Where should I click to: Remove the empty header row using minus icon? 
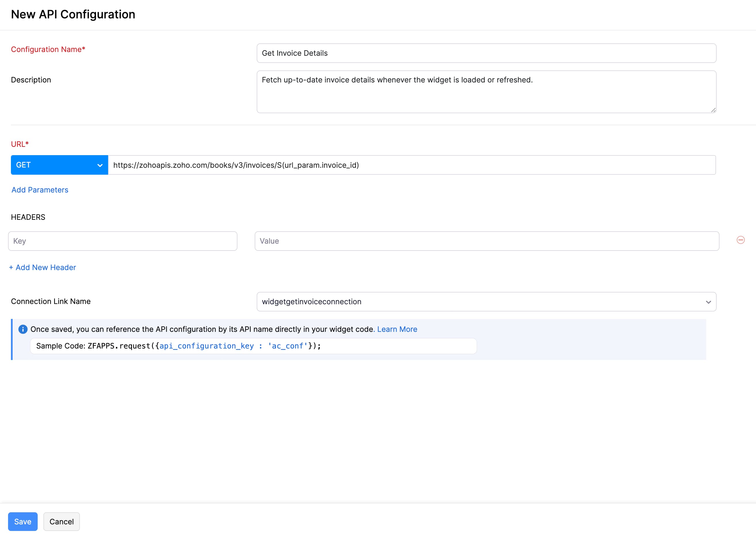pos(741,240)
